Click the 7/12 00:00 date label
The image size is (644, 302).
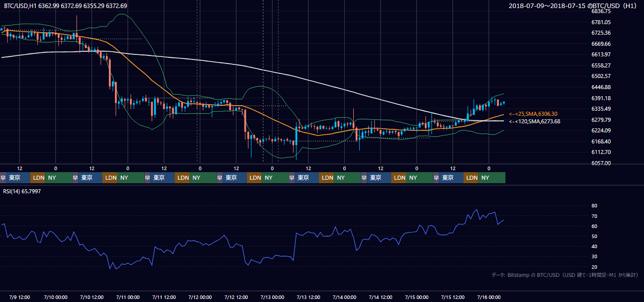pyautogui.click(x=200, y=297)
